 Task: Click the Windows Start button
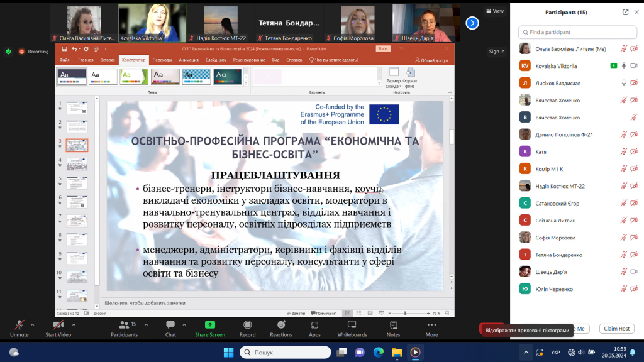click(x=228, y=352)
